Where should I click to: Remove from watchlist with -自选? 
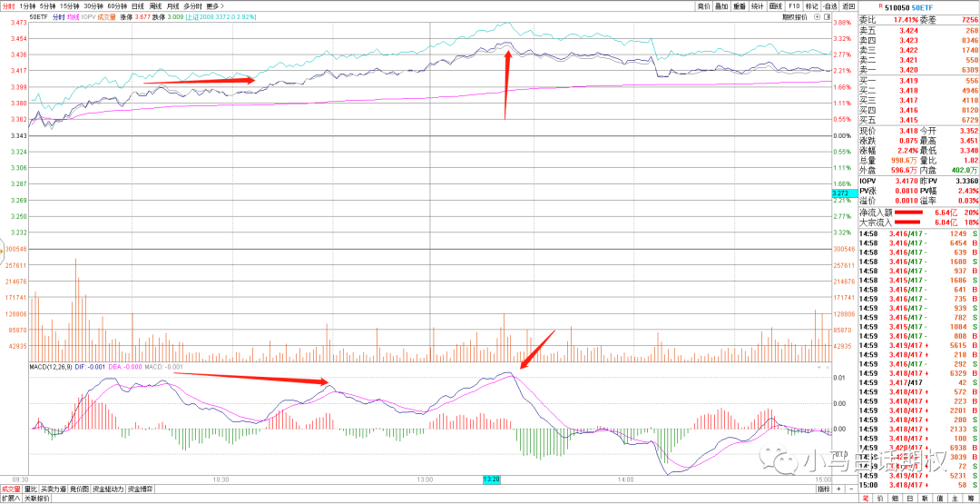(x=830, y=5)
